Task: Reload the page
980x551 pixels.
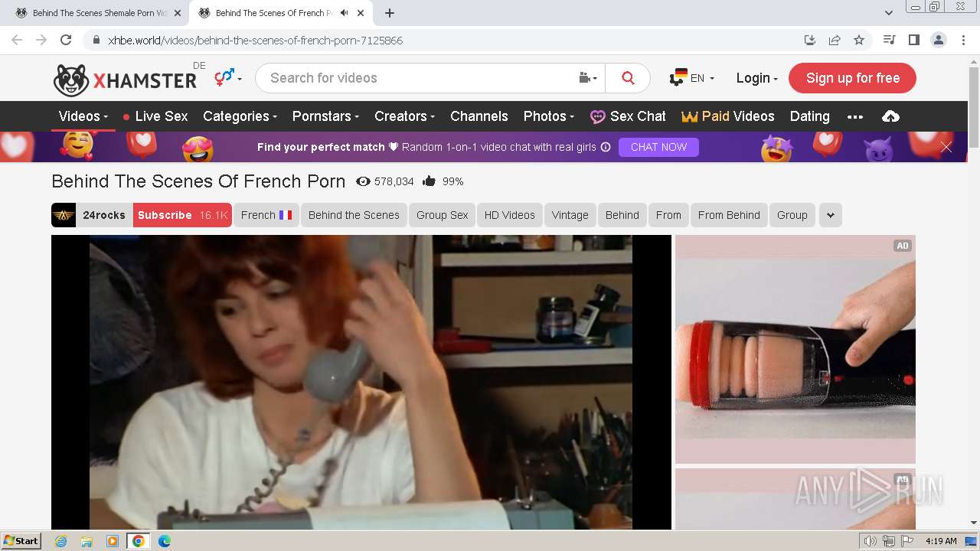Action: (66, 40)
